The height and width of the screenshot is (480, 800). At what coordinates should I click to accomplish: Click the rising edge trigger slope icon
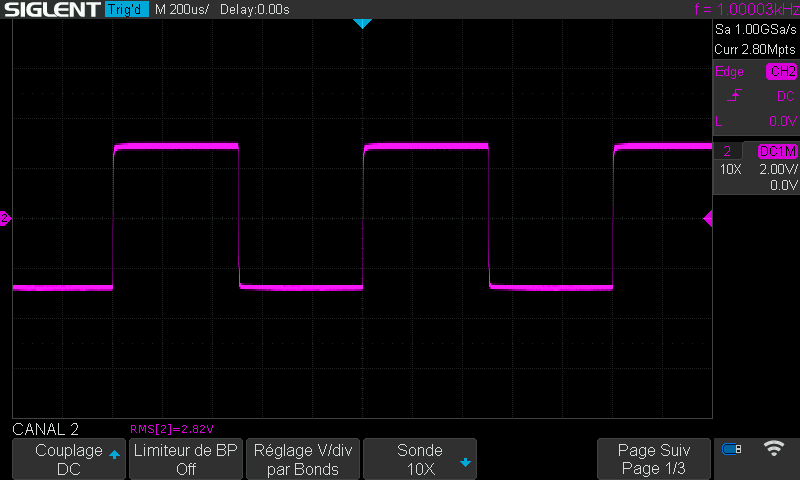(735, 96)
